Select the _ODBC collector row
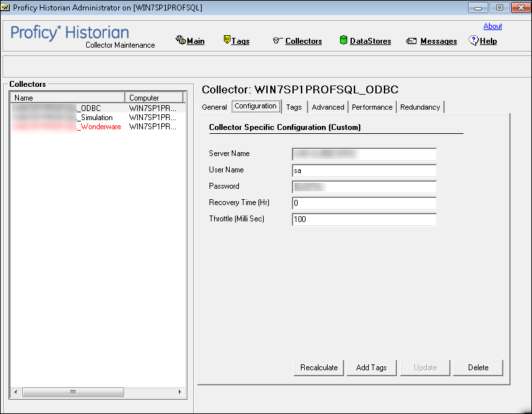 99,108
